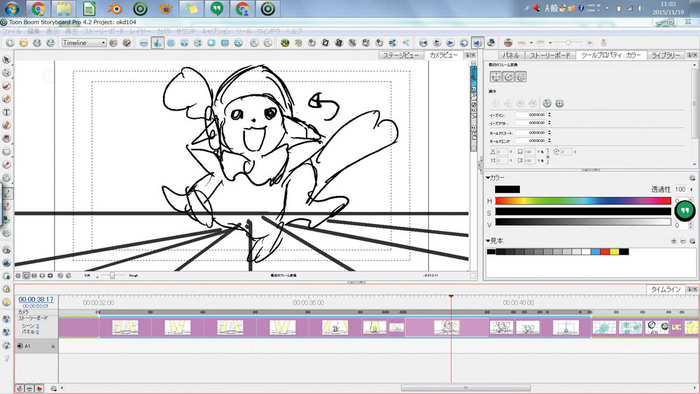Select the arrow Select tool in sidebar

(x=6, y=59)
